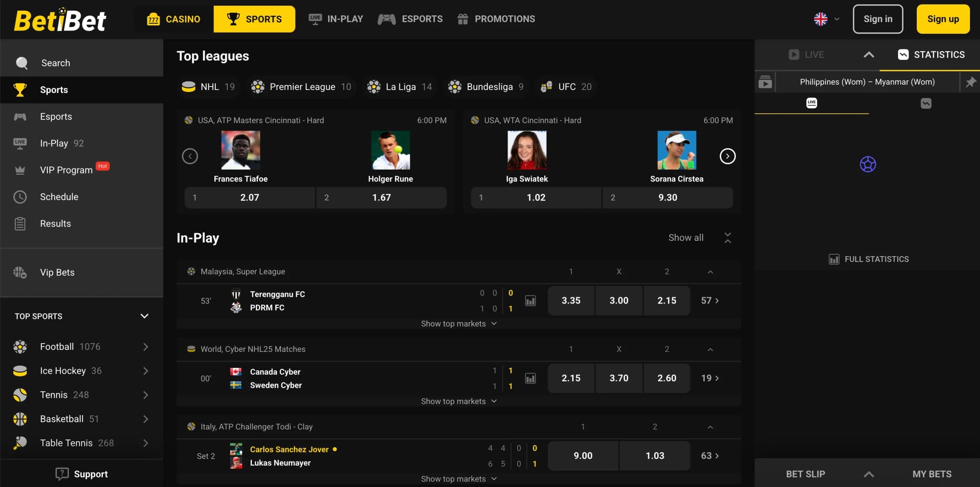Switch the right panel to LIVE view

(807, 54)
